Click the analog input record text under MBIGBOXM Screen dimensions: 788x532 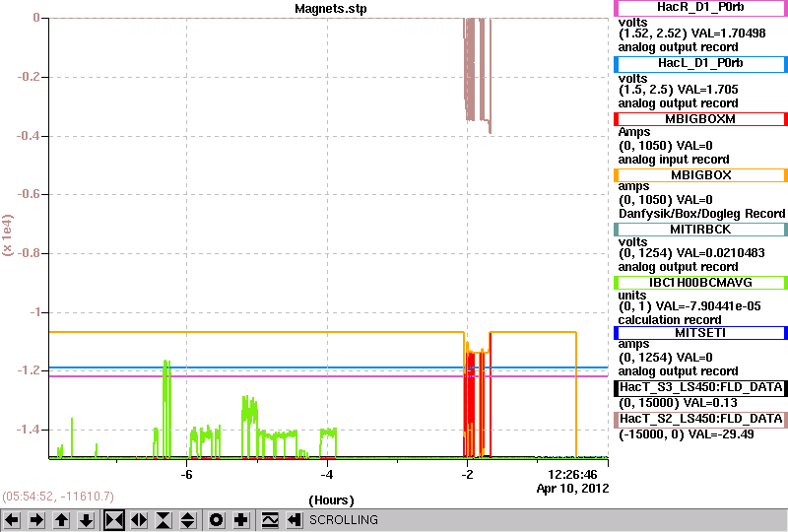pyautogui.click(x=674, y=160)
